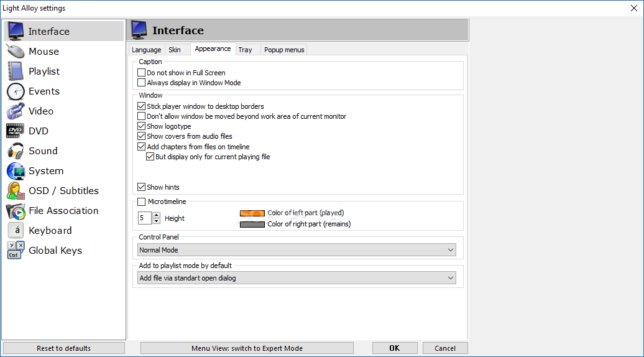Viewport: 644px width, 357px height.
Task: Click the Cancel button
Action: [x=445, y=348]
